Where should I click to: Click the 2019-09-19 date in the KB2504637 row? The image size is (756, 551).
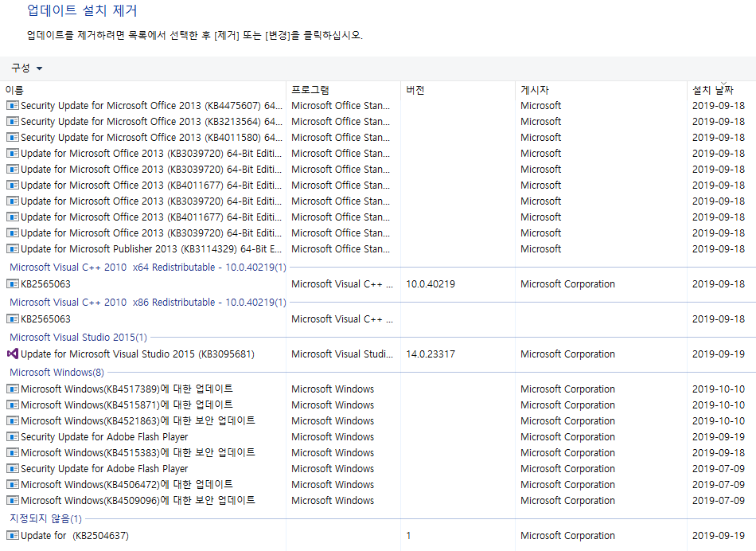click(x=719, y=535)
